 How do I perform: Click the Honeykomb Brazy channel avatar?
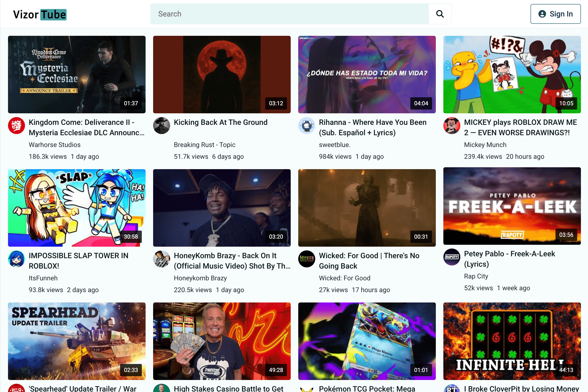162,259
